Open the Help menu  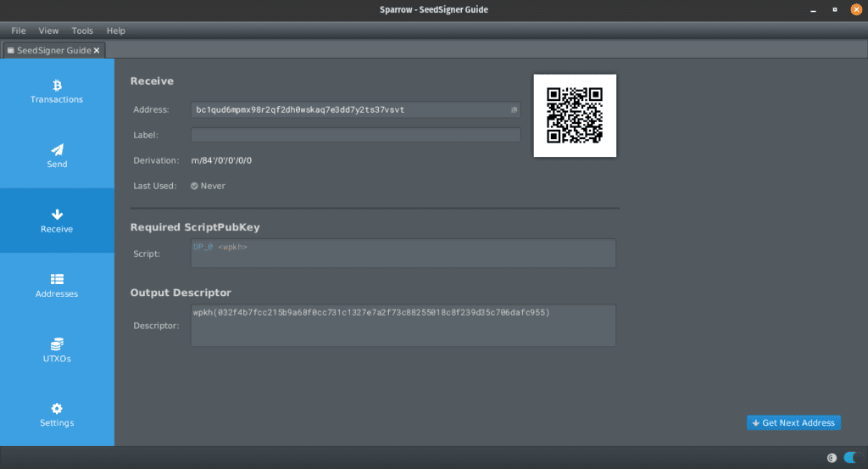point(115,31)
